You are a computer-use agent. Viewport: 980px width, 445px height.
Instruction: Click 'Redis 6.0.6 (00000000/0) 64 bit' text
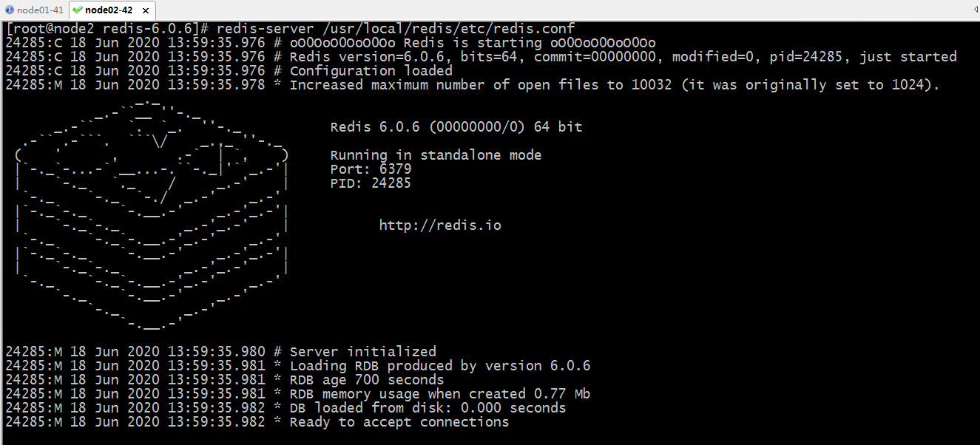coord(456,127)
